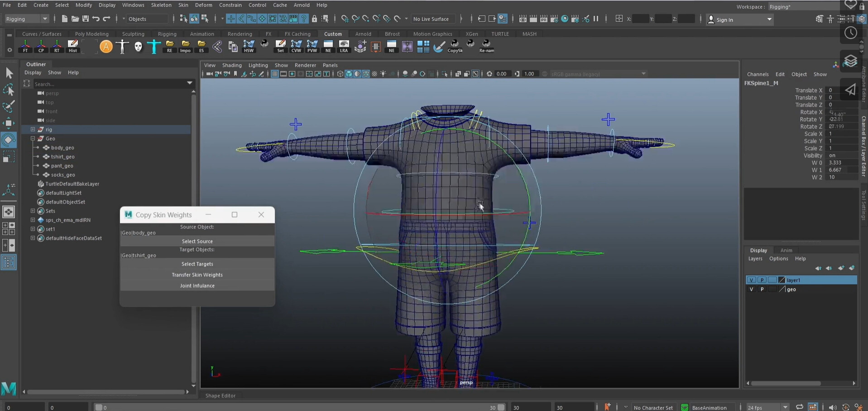Select the Re-name Python shelf icon
Image resolution: width=868 pixels, height=411 pixels.
pos(487,45)
